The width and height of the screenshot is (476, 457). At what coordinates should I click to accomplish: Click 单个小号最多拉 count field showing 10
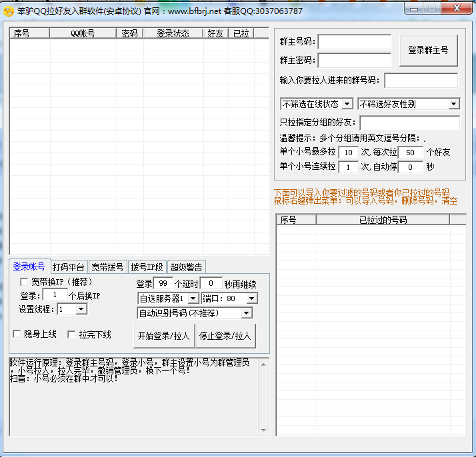pyautogui.click(x=348, y=153)
